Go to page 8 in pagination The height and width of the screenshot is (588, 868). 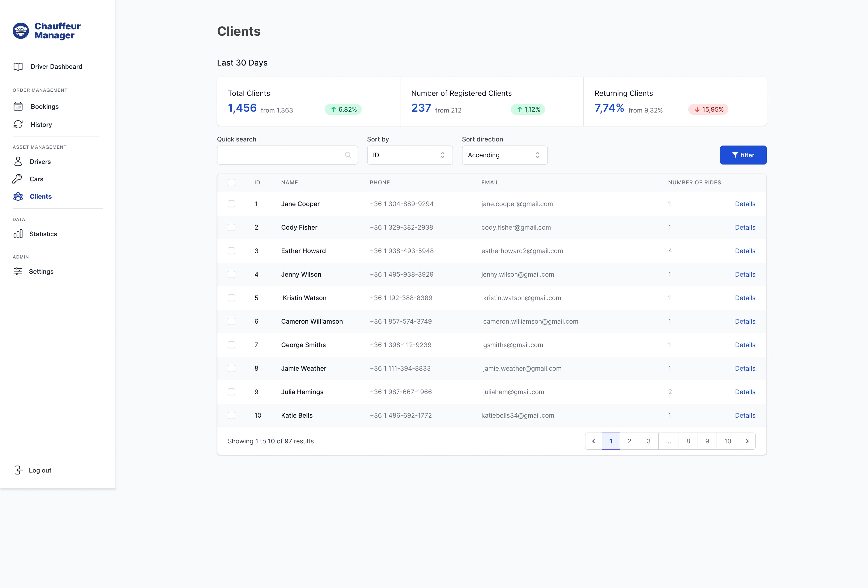688,441
